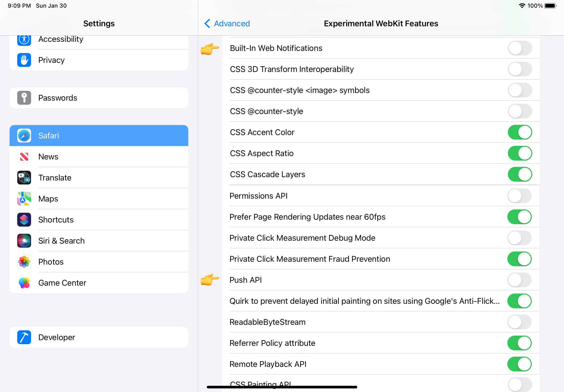Open Passwords settings

point(99,98)
